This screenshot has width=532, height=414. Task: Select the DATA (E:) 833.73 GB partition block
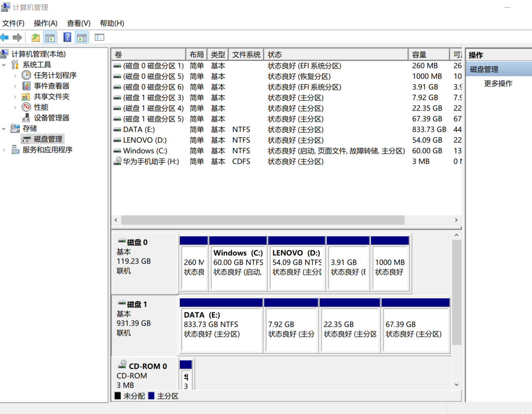pyautogui.click(x=221, y=326)
